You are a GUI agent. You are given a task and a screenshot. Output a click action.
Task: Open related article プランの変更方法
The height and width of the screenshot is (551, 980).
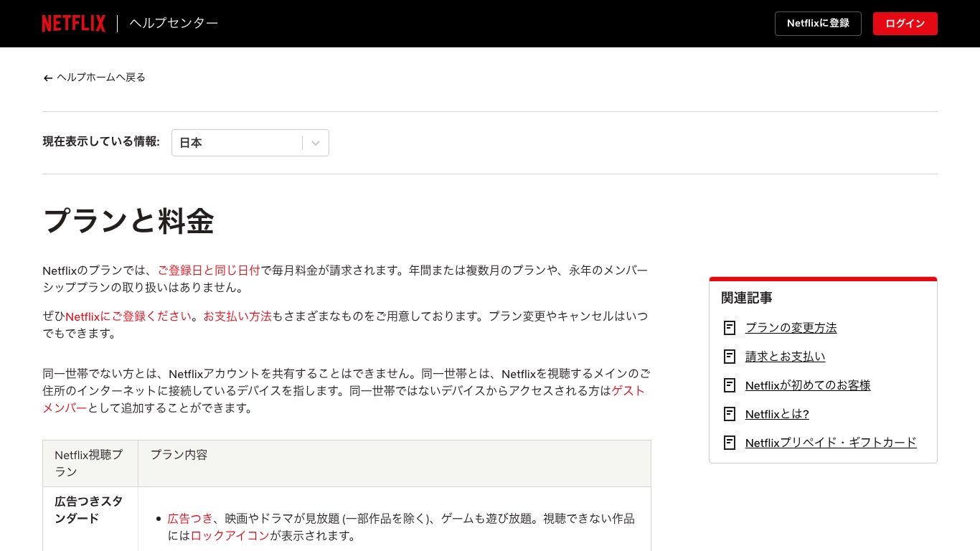coord(791,328)
